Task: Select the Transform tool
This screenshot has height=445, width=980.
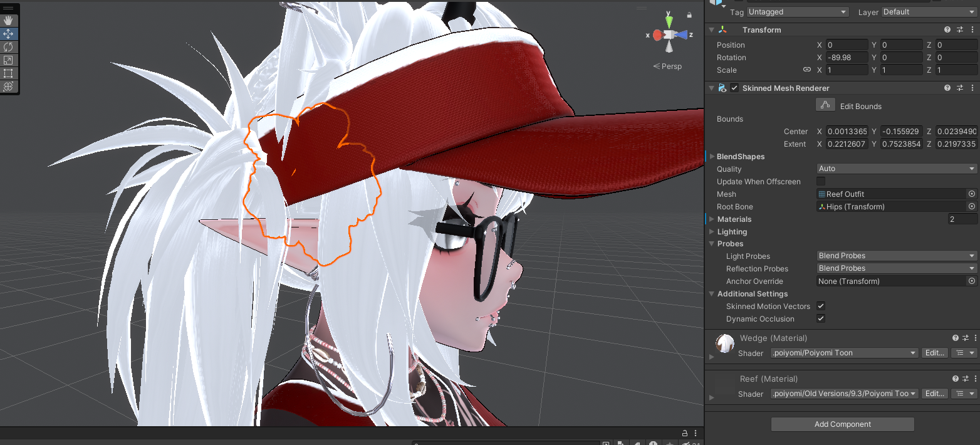Action: point(9,86)
